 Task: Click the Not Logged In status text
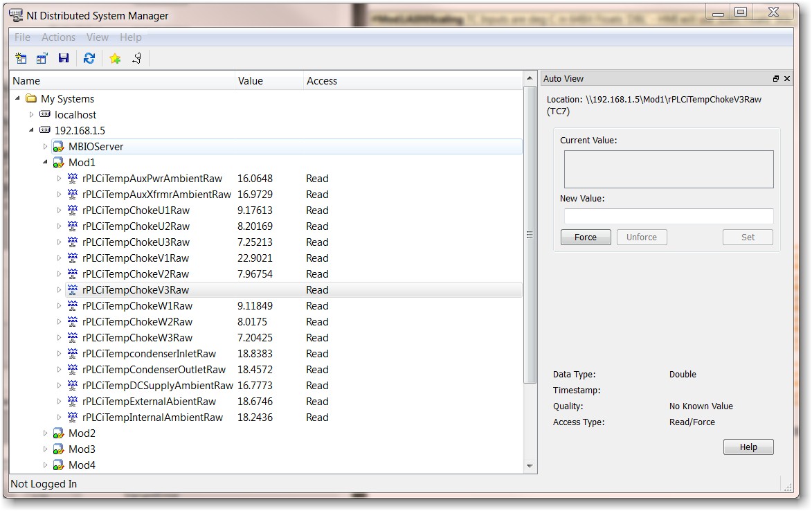click(x=44, y=483)
